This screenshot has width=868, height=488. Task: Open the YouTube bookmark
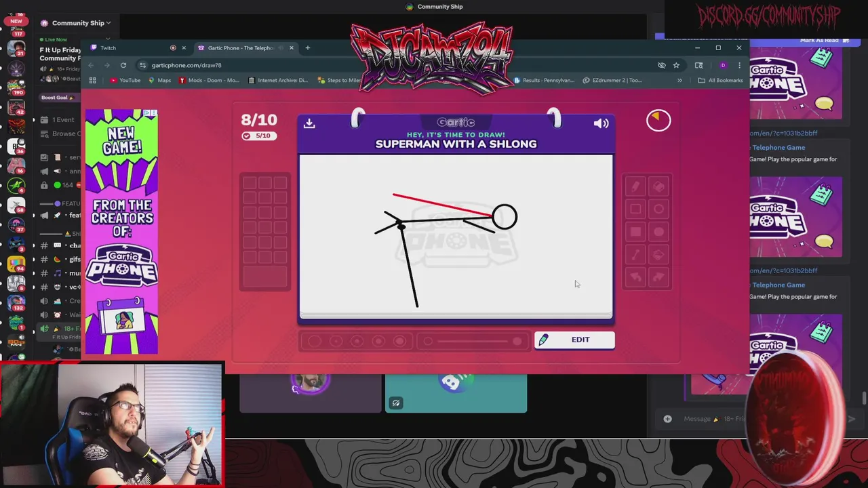125,80
